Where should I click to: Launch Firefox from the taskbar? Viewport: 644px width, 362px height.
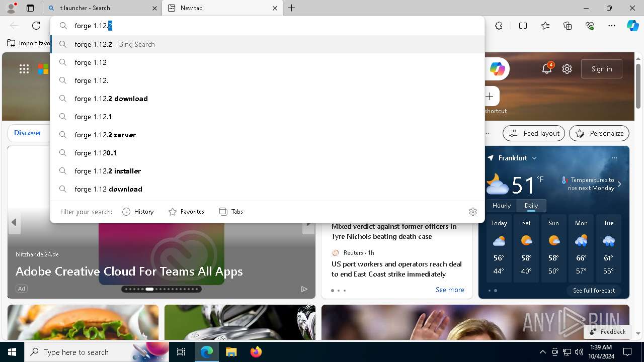(256, 352)
